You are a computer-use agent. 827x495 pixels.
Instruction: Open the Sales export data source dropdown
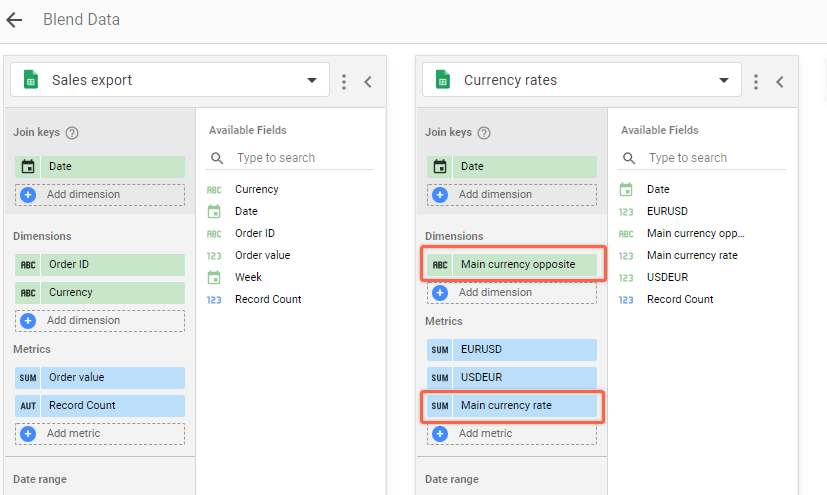[x=170, y=80]
